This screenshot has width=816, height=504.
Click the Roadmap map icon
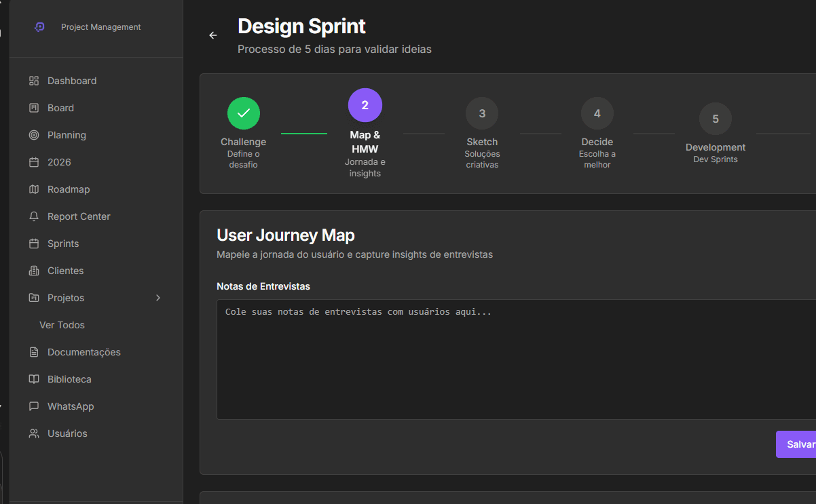(34, 189)
